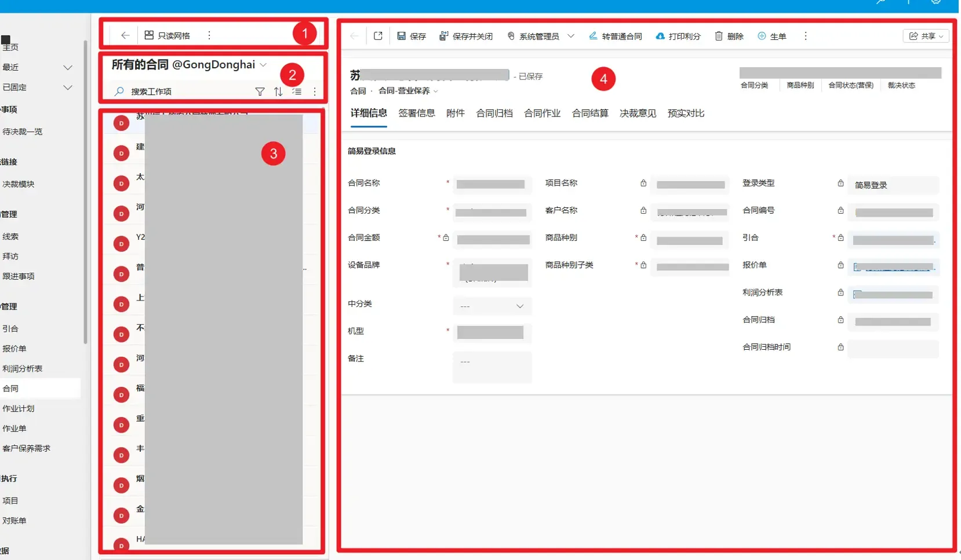Screen dimensions: 961x560
Task: Switch to the 签署信息 tab
Action: coord(416,113)
